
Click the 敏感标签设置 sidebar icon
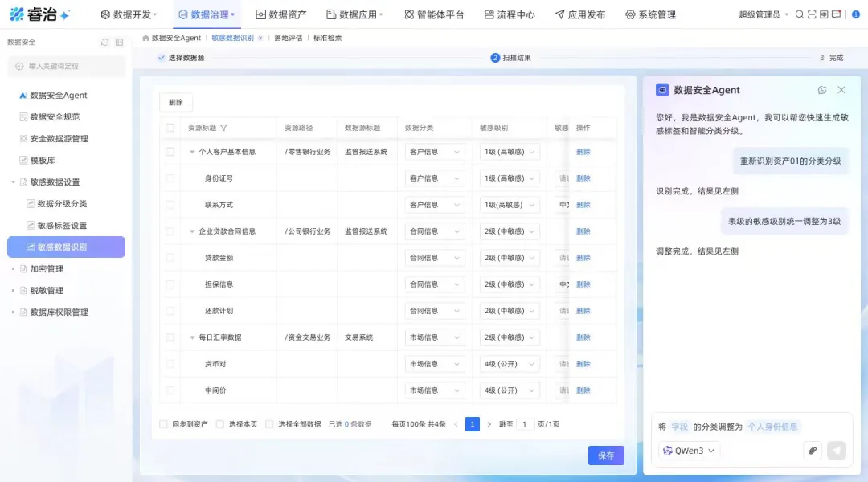tap(31, 225)
